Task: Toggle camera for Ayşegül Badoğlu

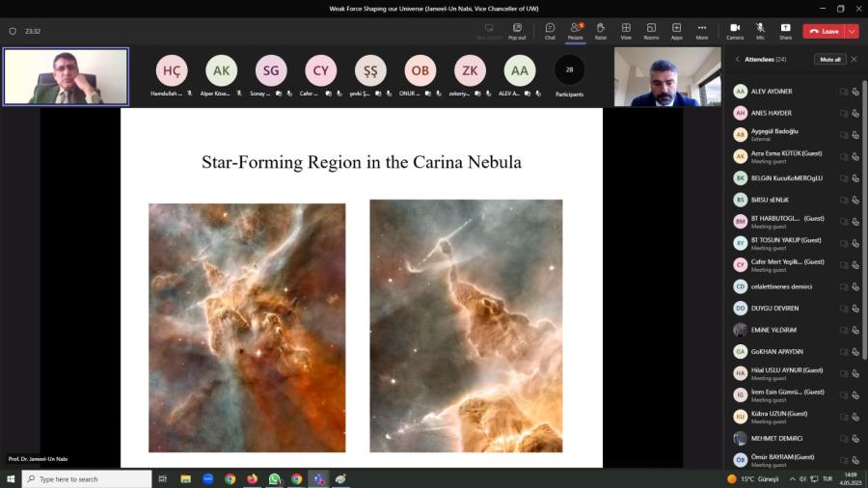Action: click(x=843, y=134)
